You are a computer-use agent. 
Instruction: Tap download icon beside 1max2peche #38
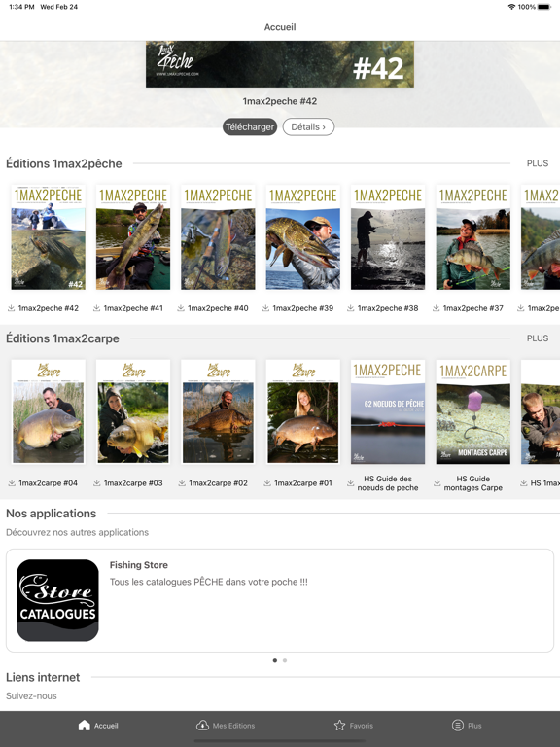(350, 308)
